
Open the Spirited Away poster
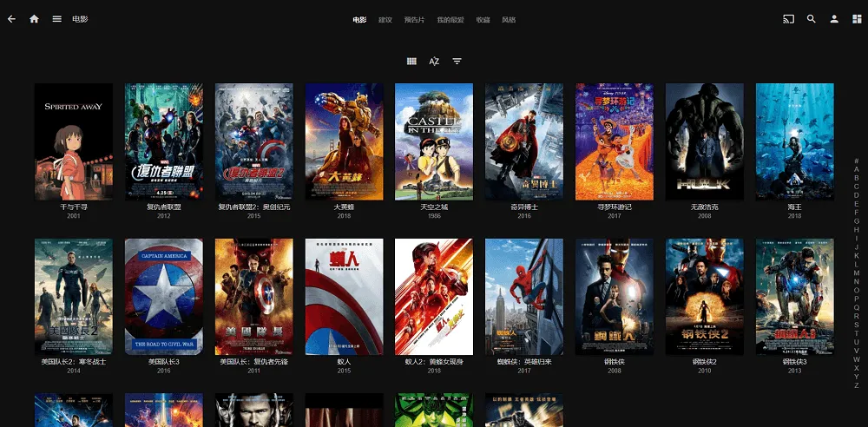(x=74, y=141)
